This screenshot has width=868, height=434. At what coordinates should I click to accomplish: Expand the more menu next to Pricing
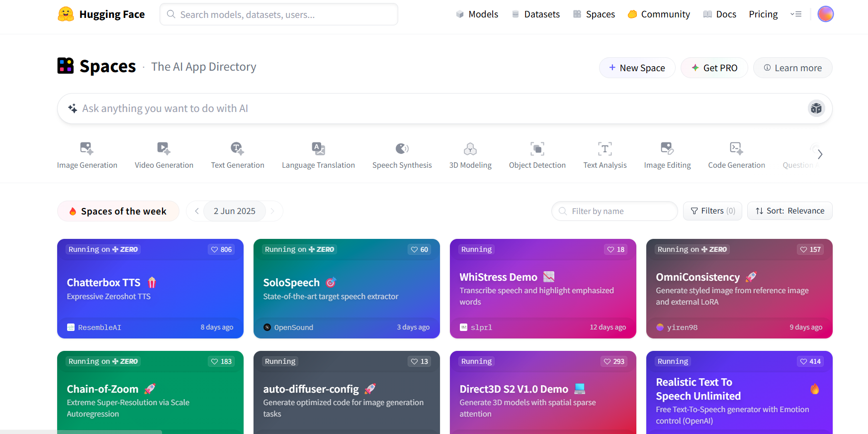(x=796, y=14)
